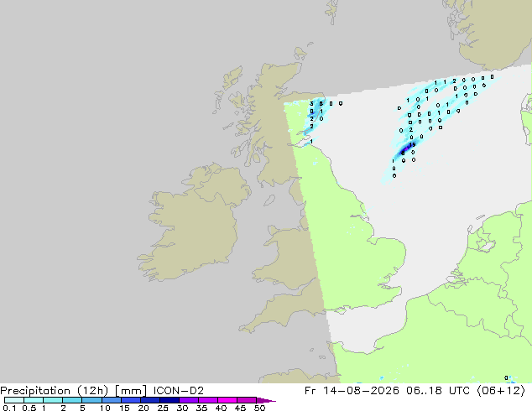
Task: Select legend swatch between 2 and 5
Action: coord(72,400)
